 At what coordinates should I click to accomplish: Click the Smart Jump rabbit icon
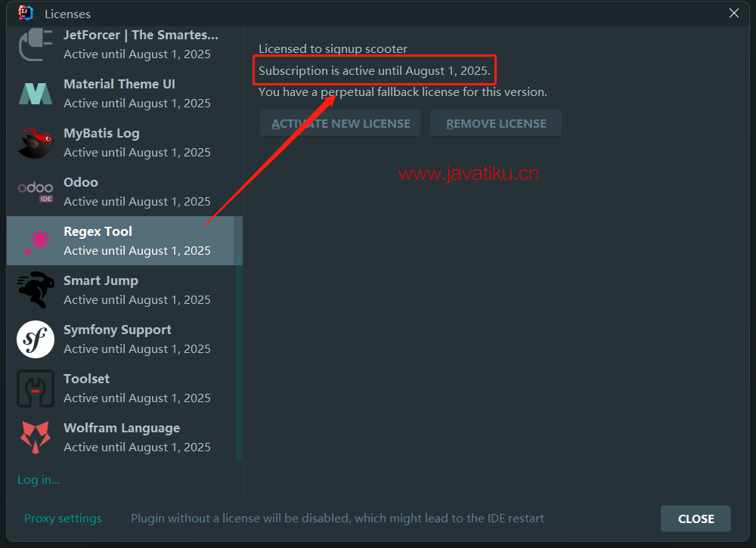(x=36, y=290)
